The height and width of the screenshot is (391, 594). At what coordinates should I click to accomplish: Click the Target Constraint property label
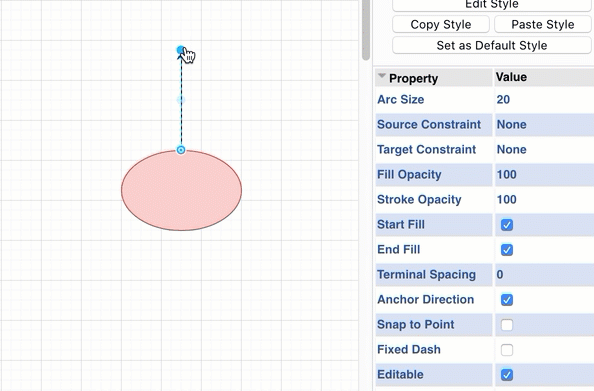coord(426,150)
